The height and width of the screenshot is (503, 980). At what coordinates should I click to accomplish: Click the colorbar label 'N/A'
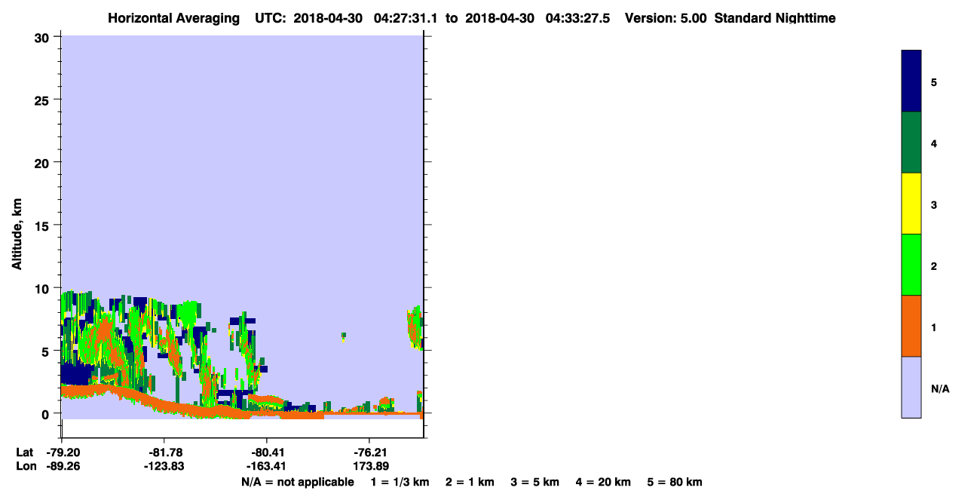click(940, 389)
